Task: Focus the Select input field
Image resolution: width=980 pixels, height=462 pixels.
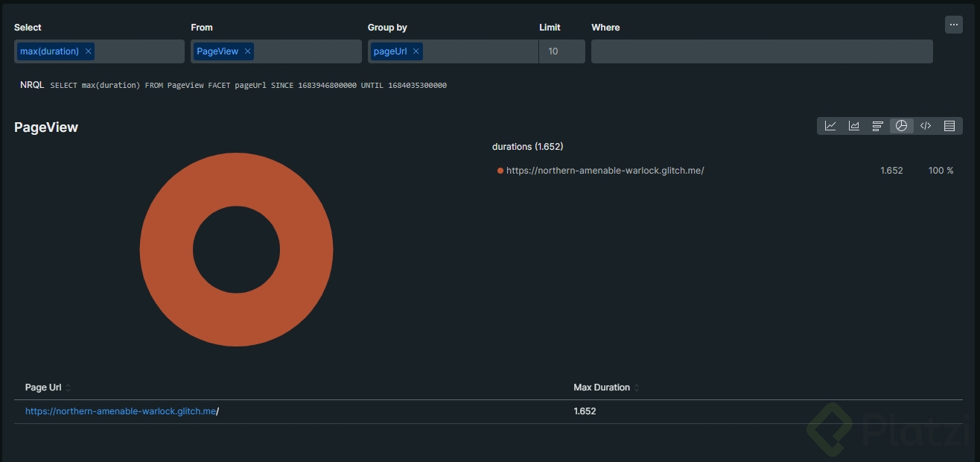Action: [x=99, y=51]
